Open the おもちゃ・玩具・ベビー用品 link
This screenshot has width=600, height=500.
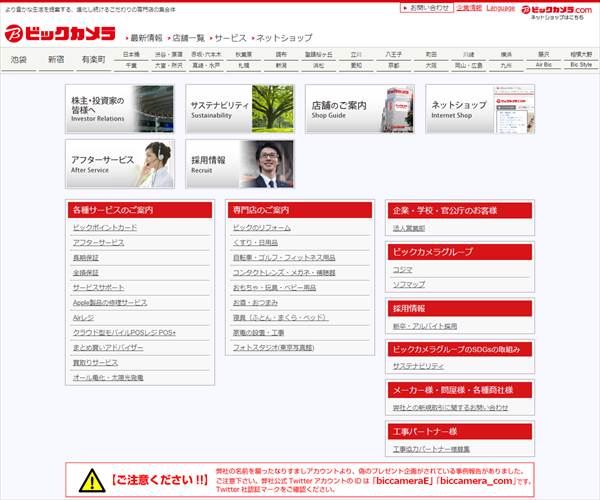point(274,287)
